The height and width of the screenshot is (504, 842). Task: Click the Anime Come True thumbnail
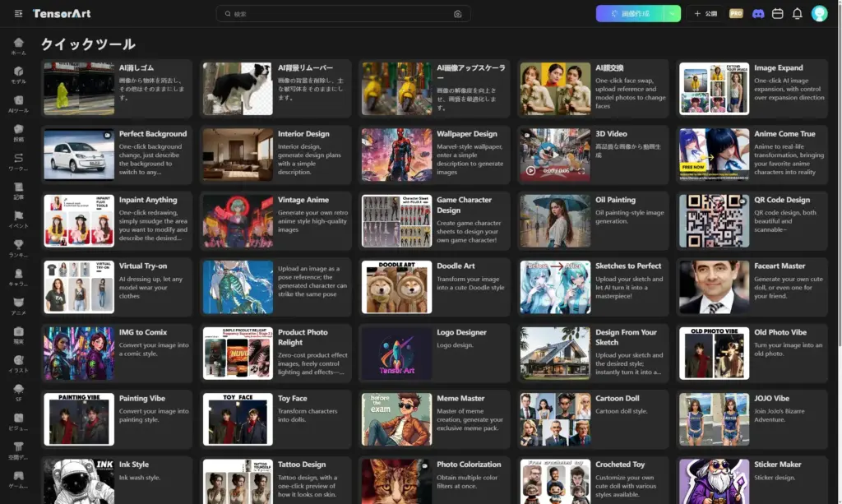[715, 155]
